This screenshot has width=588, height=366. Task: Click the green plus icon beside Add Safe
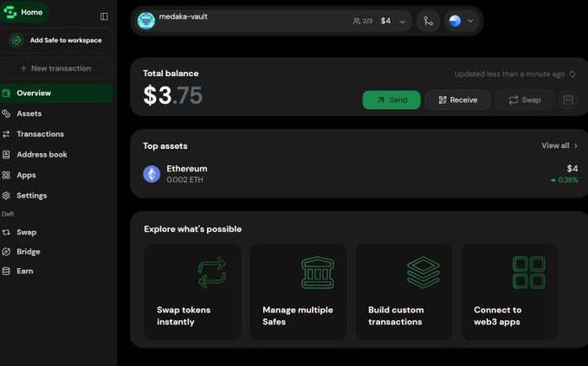pos(16,40)
